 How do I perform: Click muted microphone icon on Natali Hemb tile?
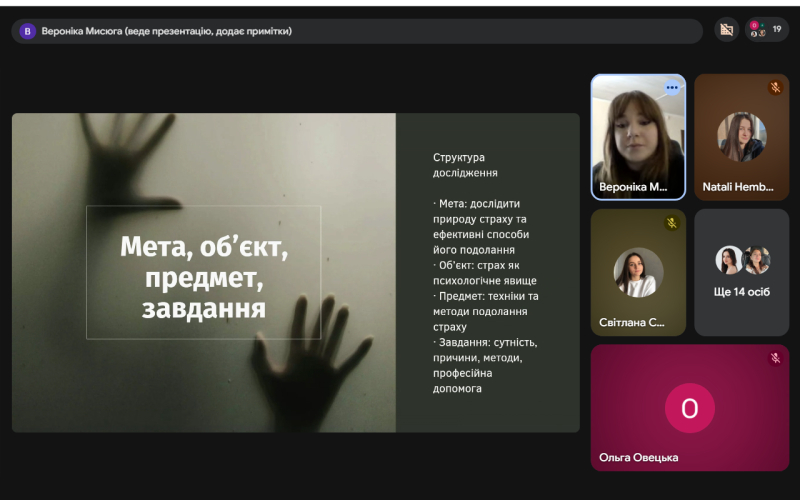[775, 88]
